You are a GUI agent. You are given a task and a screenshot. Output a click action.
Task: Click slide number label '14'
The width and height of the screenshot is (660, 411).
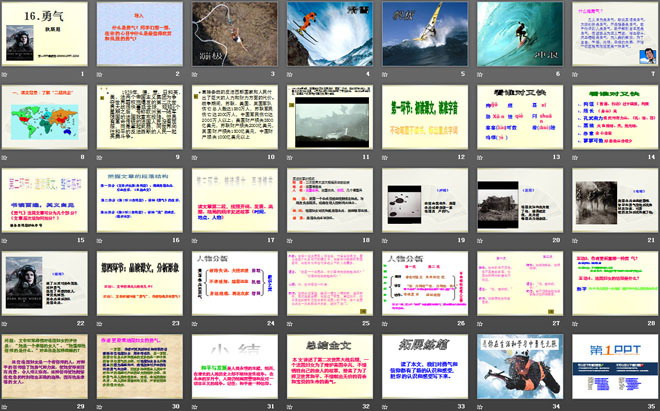[x=652, y=157]
